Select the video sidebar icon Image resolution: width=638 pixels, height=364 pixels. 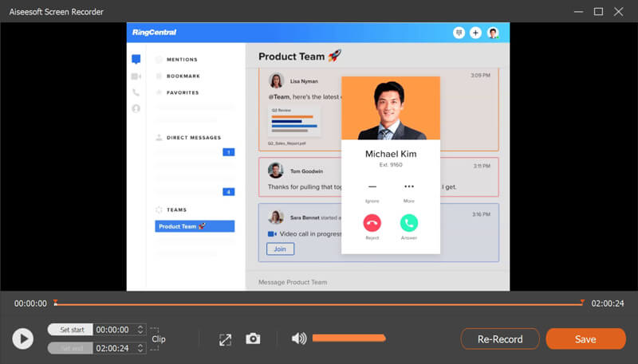(x=136, y=76)
